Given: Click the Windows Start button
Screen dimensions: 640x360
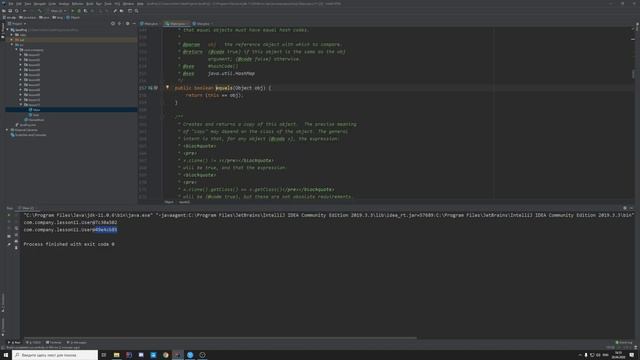Looking at the screenshot, I should pyautogui.click(x=6, y=355).
